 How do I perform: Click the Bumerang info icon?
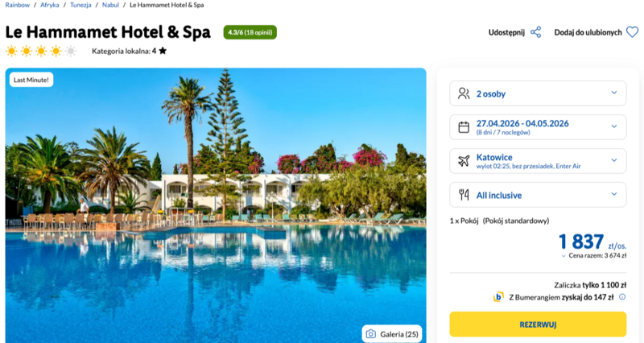click(x=622, y=297)
